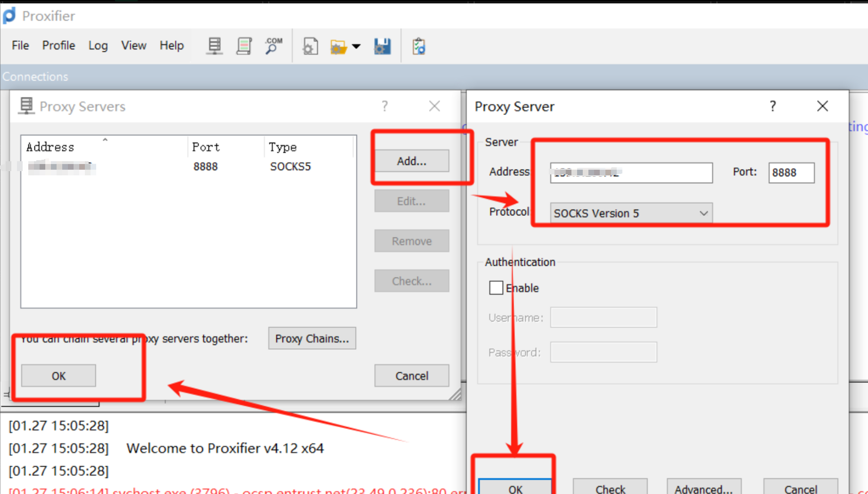Click the Advanced... button
Viewport: 868px width, 494px height.
704,487
